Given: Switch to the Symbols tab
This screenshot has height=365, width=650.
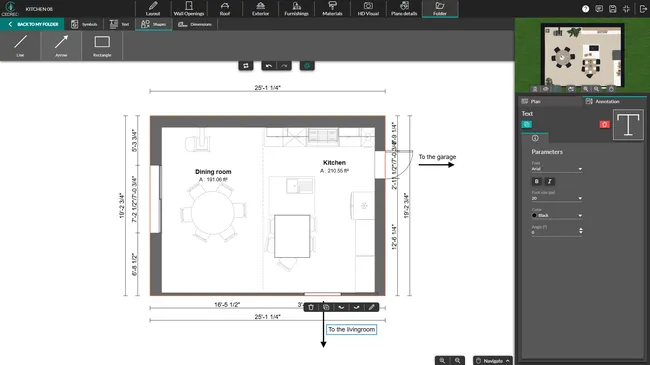Looking at the screenshot, I should pyautogui.click(x=84, y=24).
